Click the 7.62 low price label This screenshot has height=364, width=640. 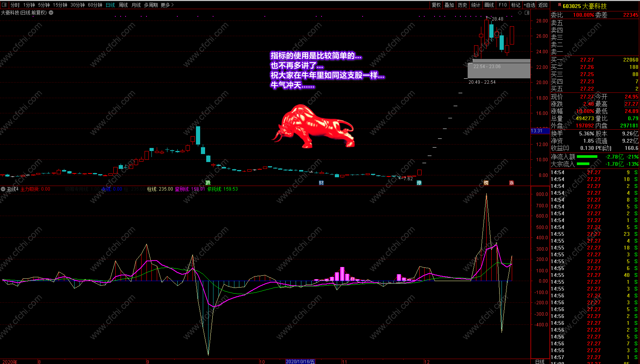(x=408, y=179)
